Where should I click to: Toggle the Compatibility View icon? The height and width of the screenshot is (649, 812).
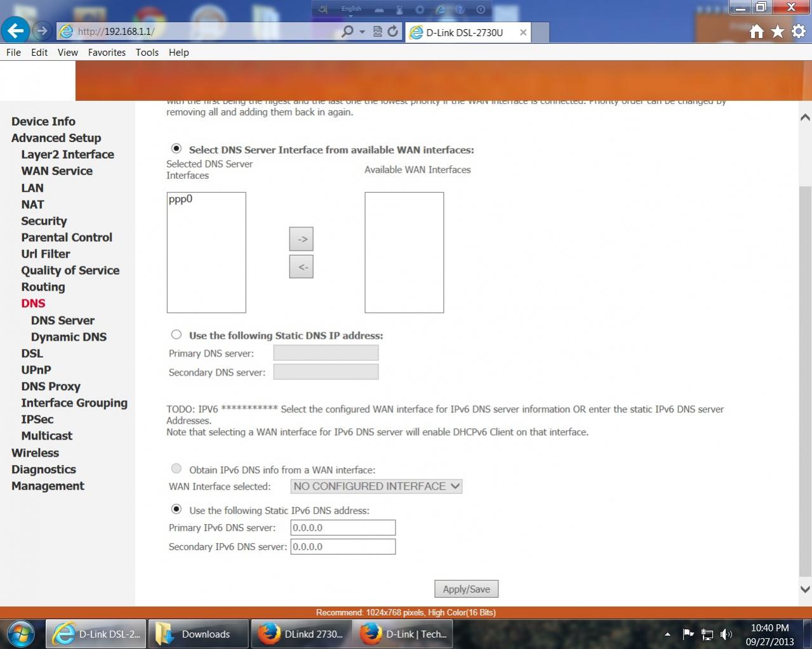(378, 31)
